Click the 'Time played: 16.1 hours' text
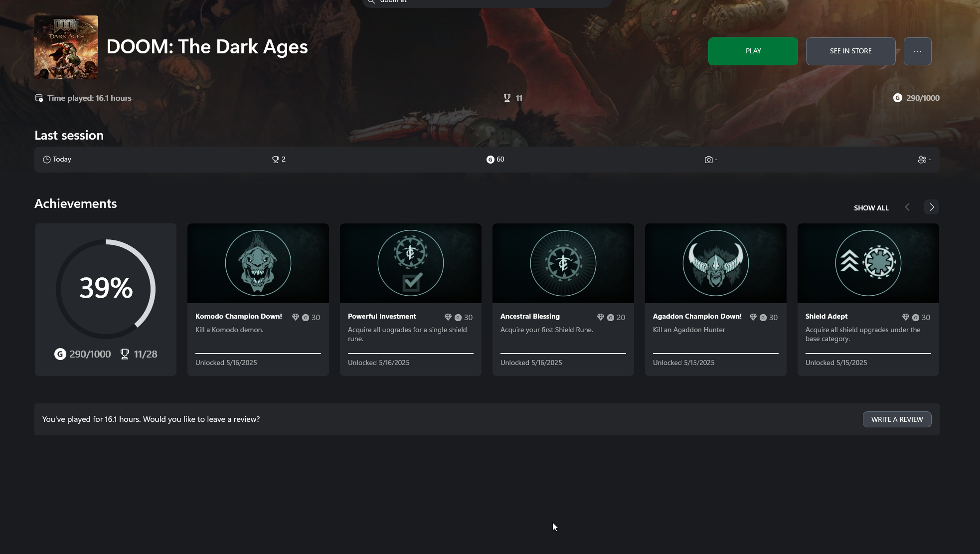 point(89,98)
